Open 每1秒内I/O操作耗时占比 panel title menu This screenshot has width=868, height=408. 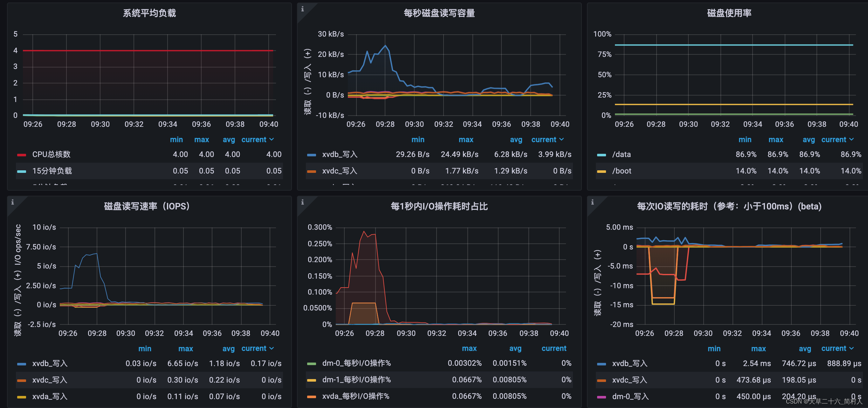439,206
